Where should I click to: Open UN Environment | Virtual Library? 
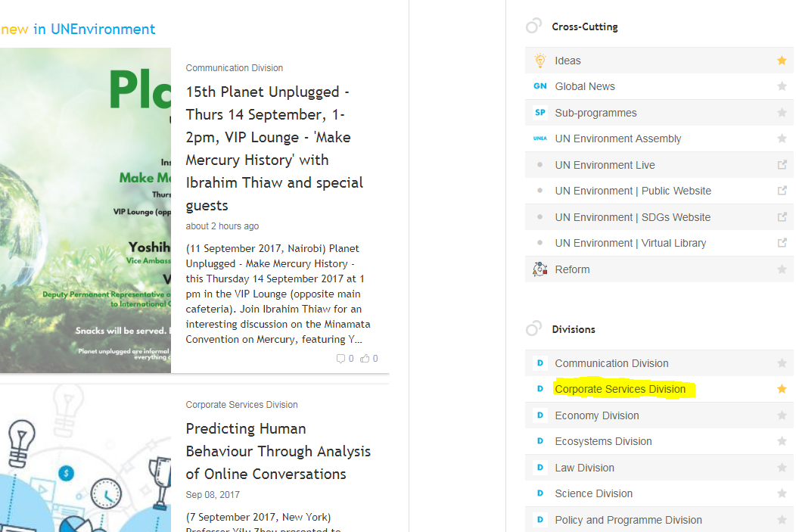[630, 244]
